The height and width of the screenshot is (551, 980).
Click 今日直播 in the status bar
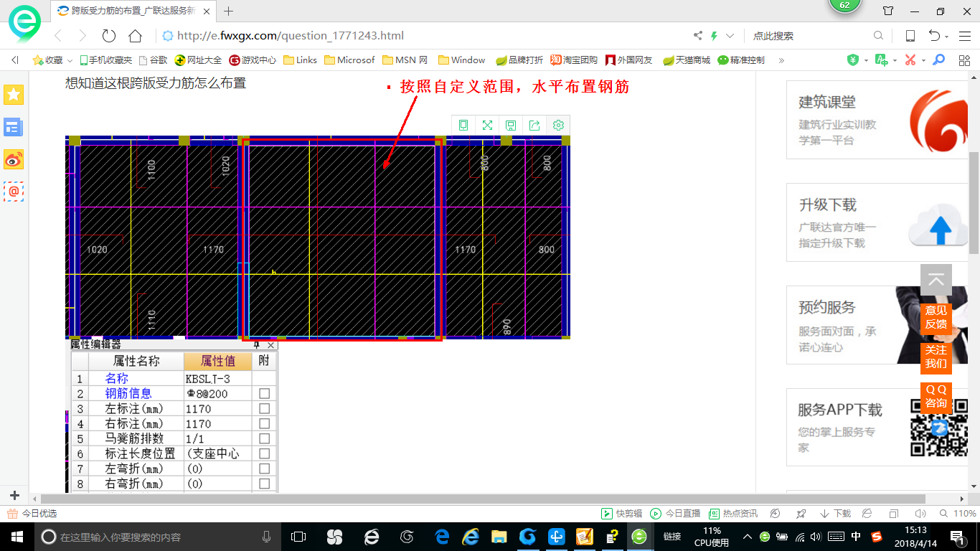point(675,514)
